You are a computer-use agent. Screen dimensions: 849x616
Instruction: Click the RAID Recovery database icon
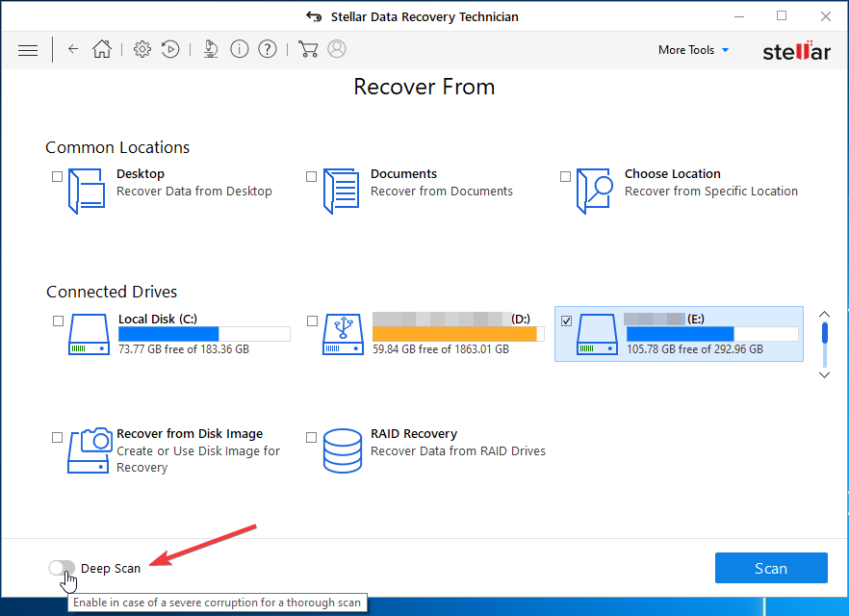point(343,450)
